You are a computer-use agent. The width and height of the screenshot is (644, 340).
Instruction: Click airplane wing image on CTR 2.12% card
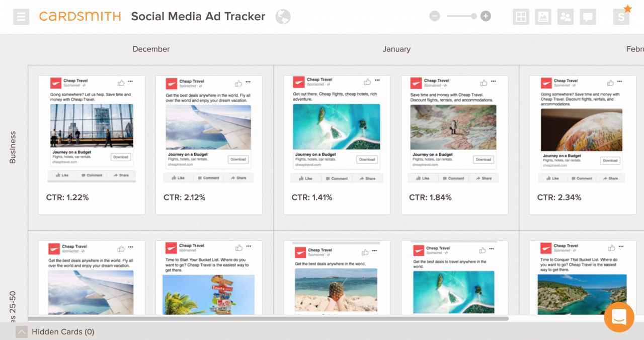pos(208,127)
